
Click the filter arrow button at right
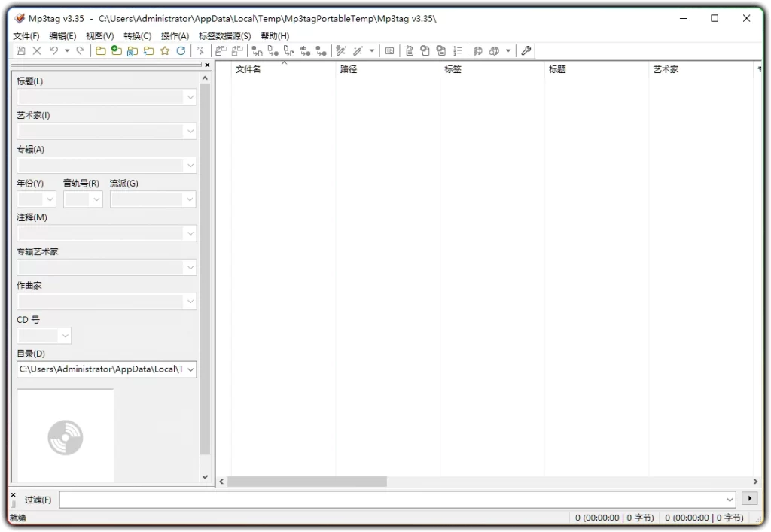click(x=749, y=498)
